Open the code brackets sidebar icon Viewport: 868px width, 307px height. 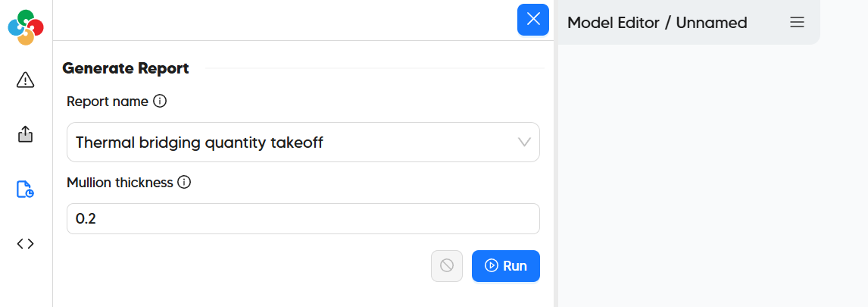(x=26, y=243)
